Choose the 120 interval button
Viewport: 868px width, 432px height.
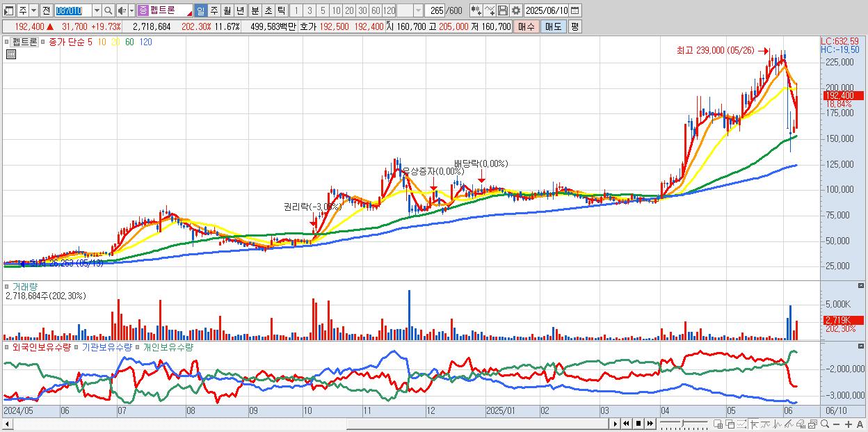tap(389, 10)
